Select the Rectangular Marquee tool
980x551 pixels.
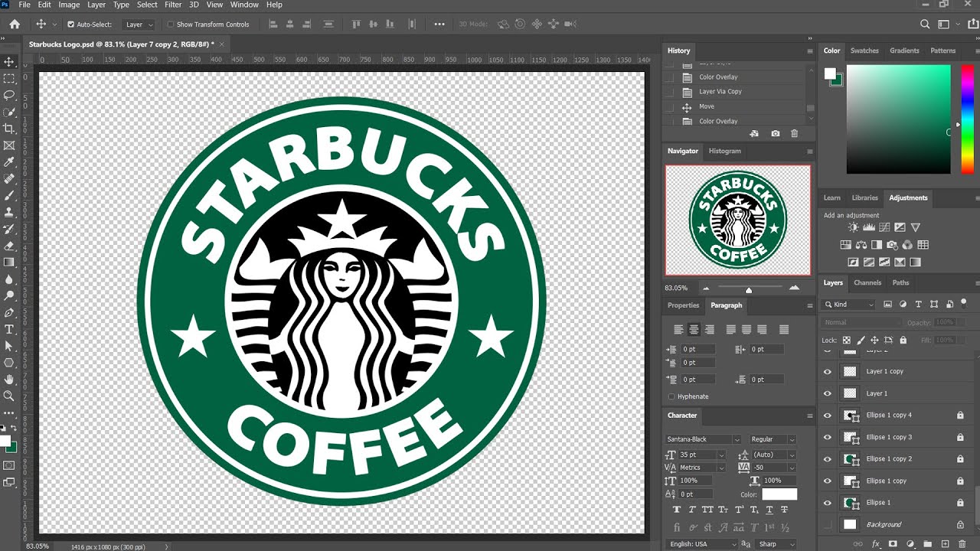coord(9,79)
